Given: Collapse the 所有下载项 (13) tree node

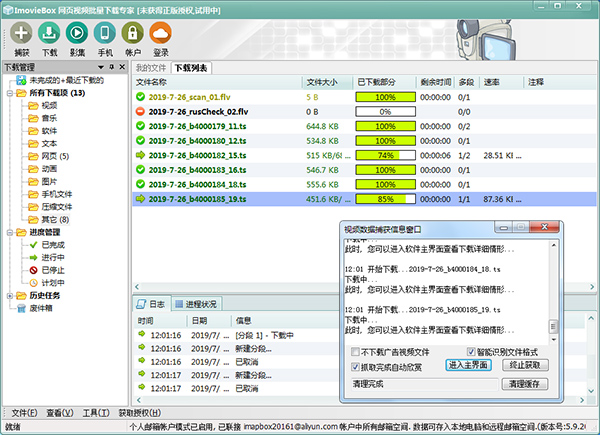Looking at the screenshot, I should (x=7, y=93).
